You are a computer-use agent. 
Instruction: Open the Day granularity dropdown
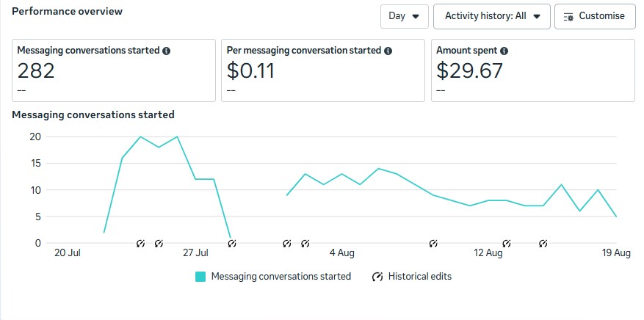404,16
